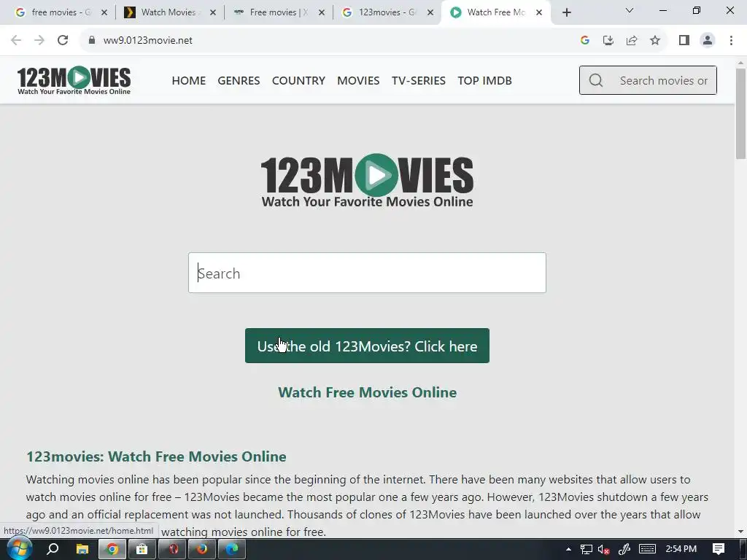Click 'Use the old 123Movies? Click here' button
The width and height of the screenshot is (747, 560).
(367, 346)
